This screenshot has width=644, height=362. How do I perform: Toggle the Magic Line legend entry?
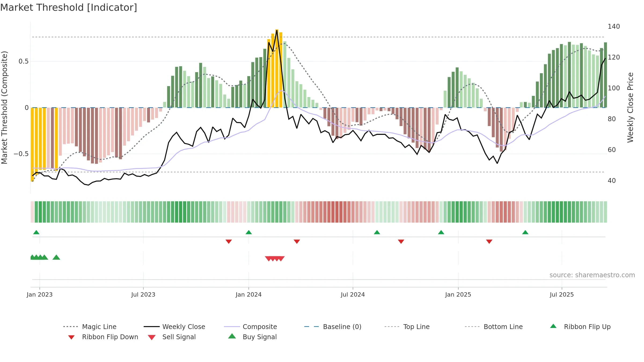[90, 327]
